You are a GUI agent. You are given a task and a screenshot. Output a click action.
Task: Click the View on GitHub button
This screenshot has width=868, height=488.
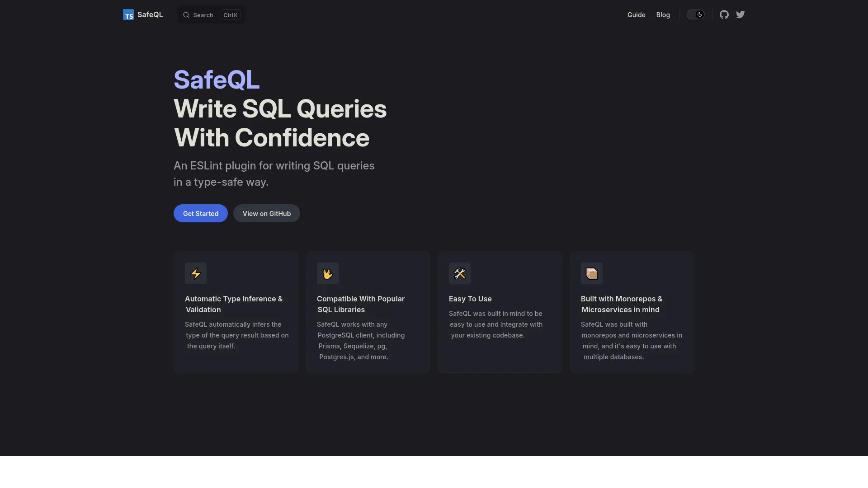[x=267, y=213]
